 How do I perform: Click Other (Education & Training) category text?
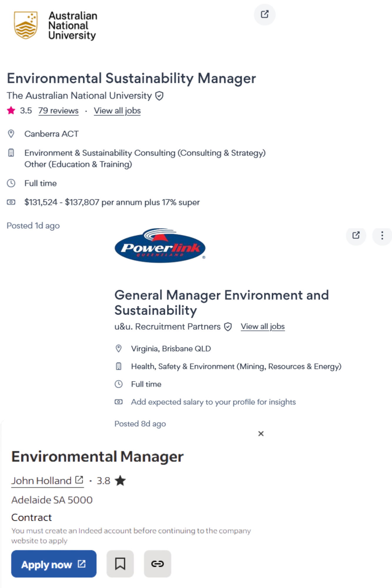(78, 164)
